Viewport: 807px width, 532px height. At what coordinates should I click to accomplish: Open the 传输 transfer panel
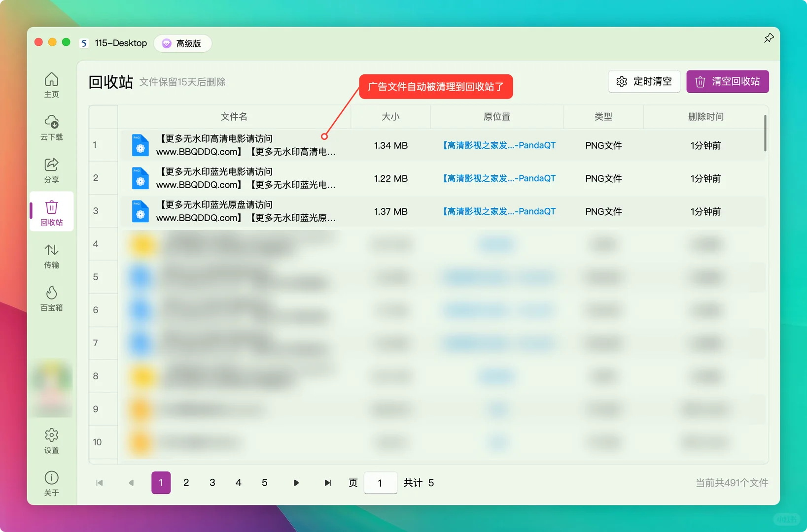51,256
